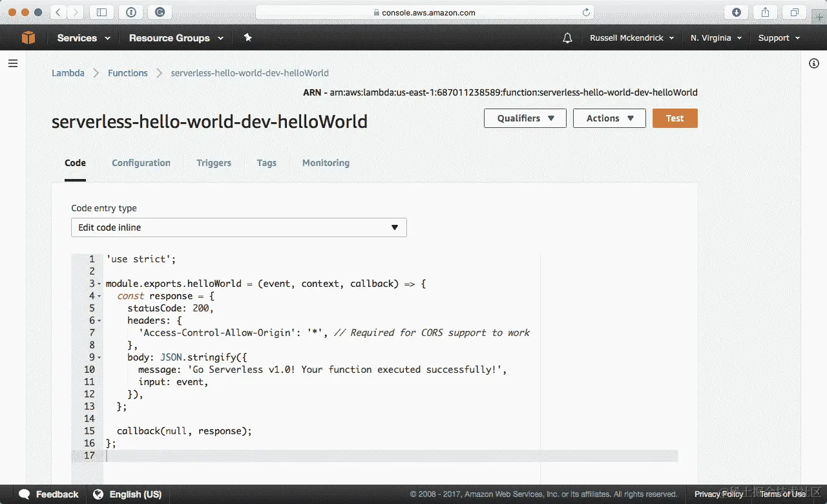This screenshot has width=827, height=504.
Task: Open the N. Virginia region selector
Action: (716, 38)
